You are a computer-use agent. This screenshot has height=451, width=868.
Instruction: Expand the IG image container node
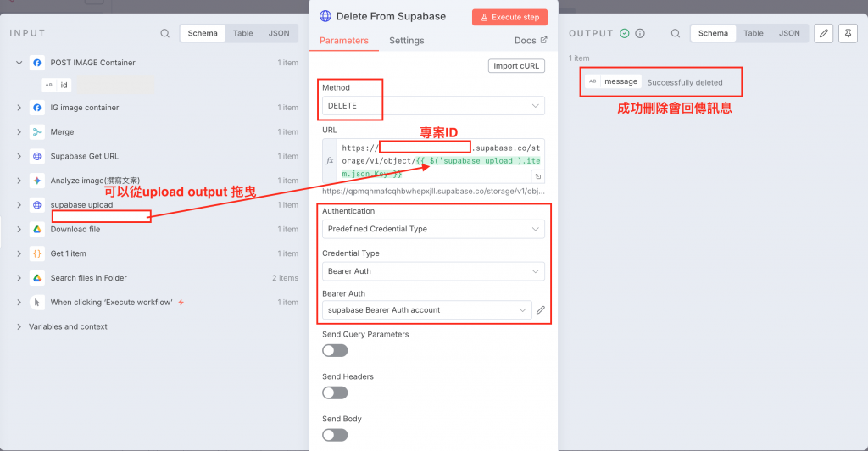[x=19, y=108]
